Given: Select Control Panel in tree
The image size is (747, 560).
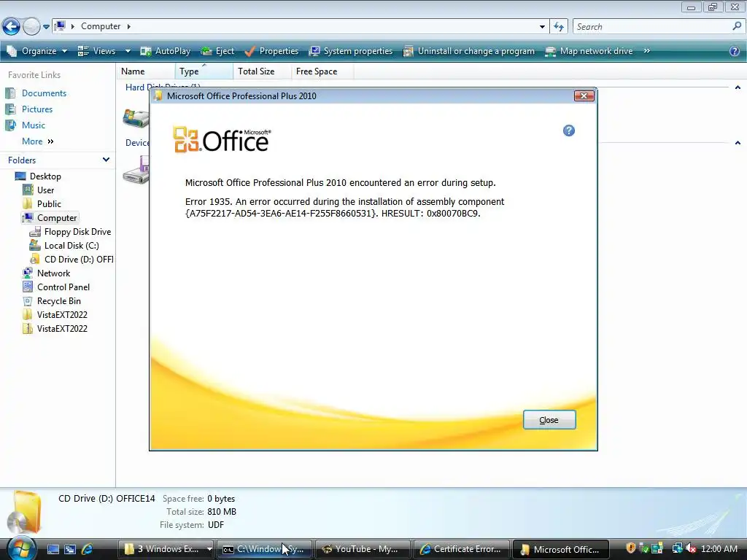Looking at the screenshot, I should pos(63,287).
